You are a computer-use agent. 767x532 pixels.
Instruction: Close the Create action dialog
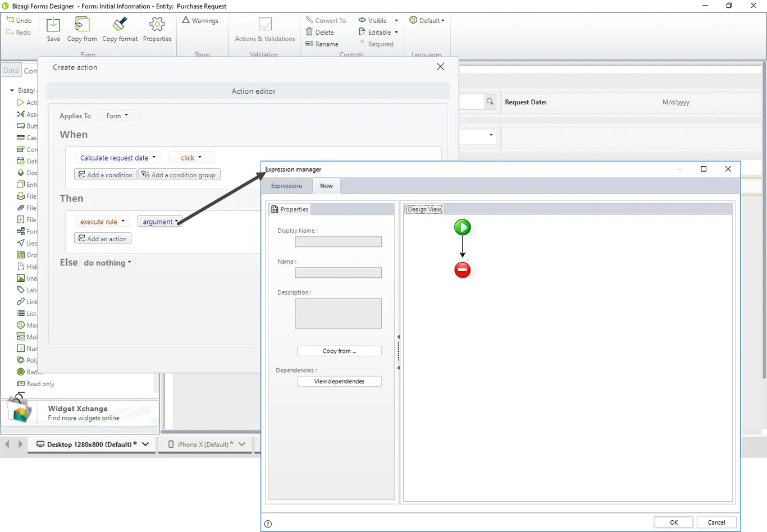440,67
